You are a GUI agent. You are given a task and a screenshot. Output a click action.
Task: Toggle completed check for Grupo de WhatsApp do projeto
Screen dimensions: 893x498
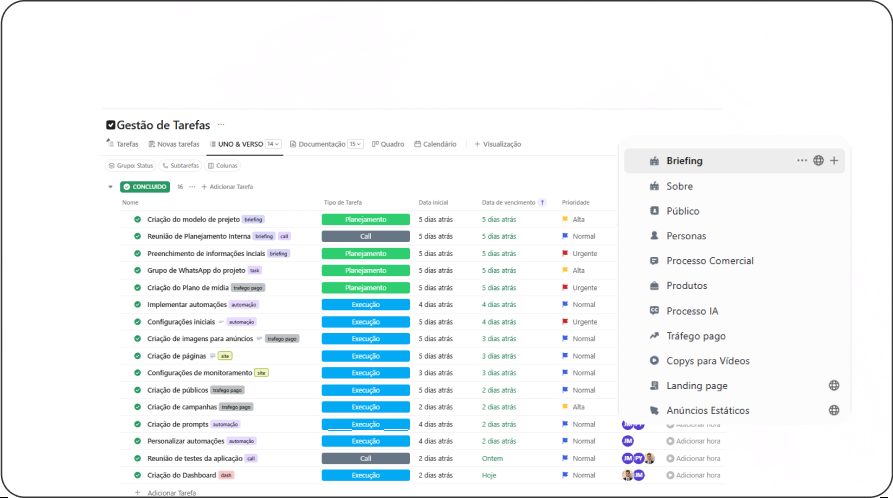coord(138,270)
